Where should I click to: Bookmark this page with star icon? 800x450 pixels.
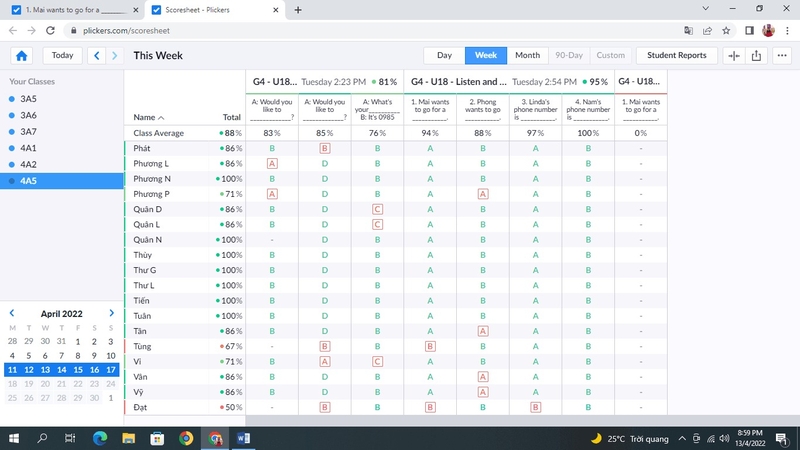pyautogui.click(x=726, y=31)
